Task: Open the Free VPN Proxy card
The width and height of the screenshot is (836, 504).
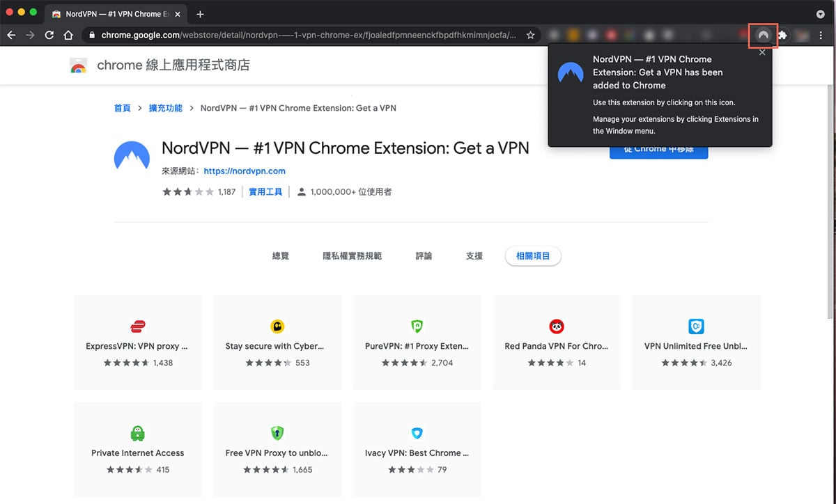Action: [277, 449]
